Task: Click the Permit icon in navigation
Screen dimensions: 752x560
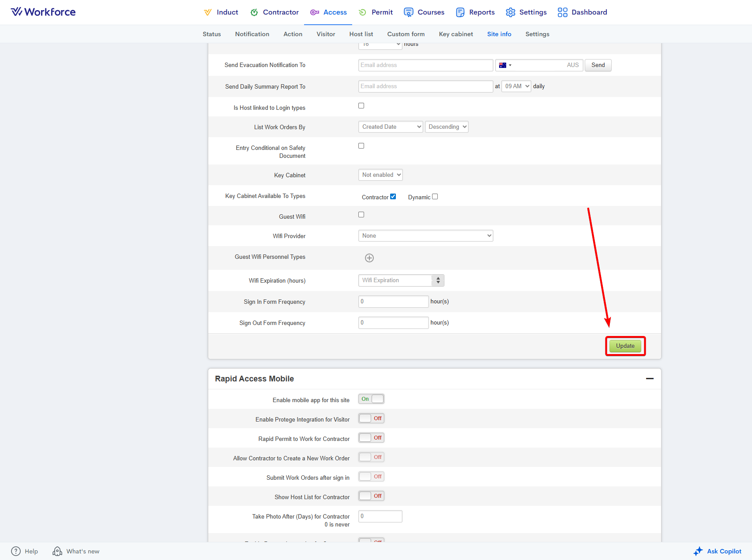Action: pyautogui.click(x=362, y=12)
